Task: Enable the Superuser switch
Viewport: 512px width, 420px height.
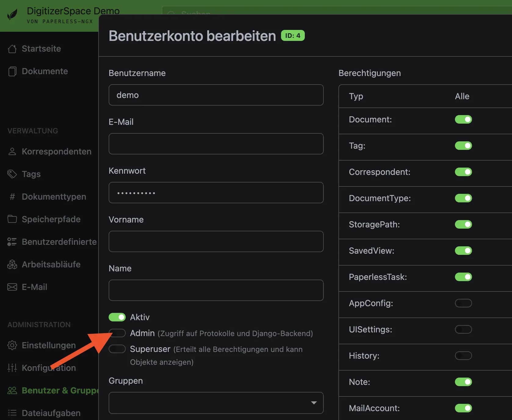Action: click(117, 349)
